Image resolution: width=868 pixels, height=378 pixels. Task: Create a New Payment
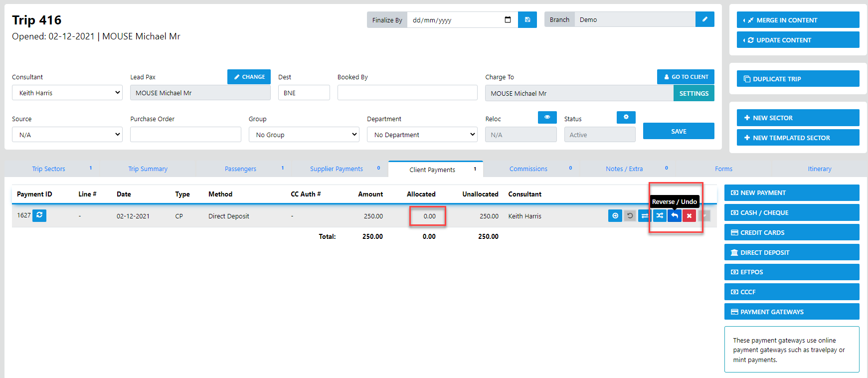click(x=792, y=192)
